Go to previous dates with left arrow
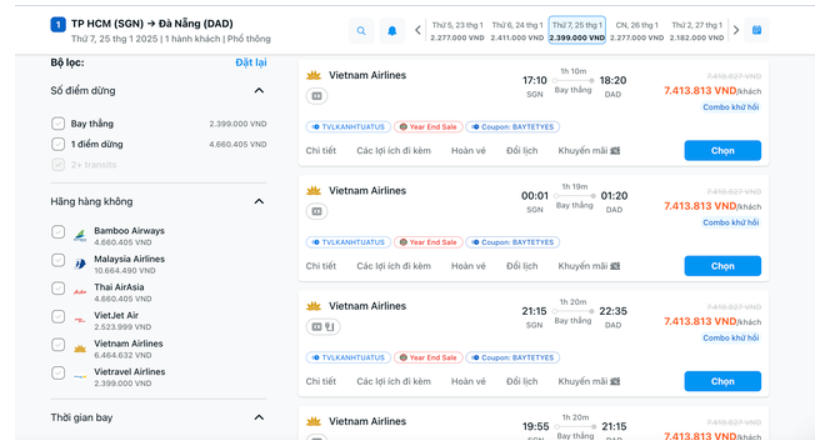This screenshot has height=440, width=830. coord(418,30)
